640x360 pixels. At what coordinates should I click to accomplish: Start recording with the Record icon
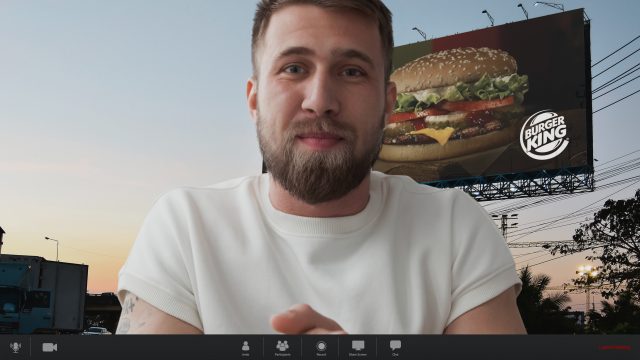(x=321, y=346)
